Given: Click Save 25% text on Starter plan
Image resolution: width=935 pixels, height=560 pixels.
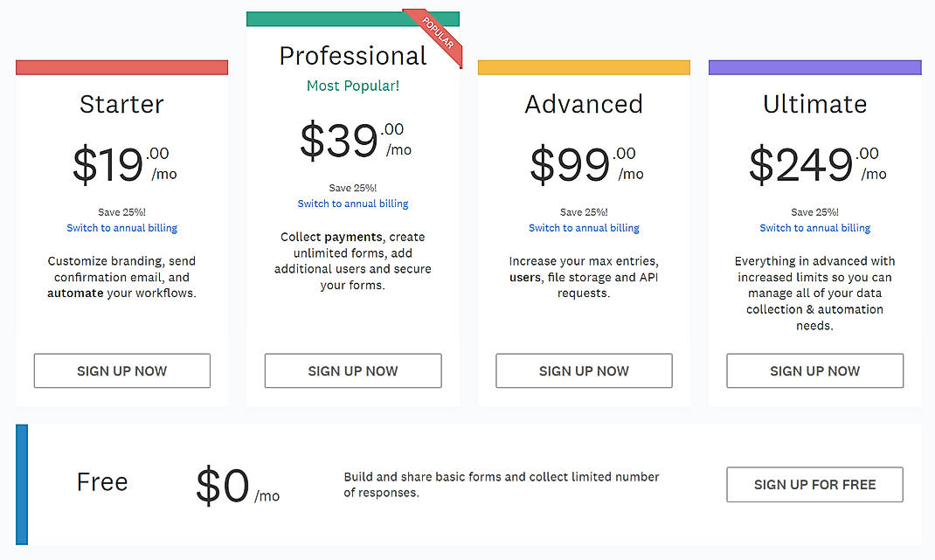Looking at the screenshot, I should [x=121, y=211].
